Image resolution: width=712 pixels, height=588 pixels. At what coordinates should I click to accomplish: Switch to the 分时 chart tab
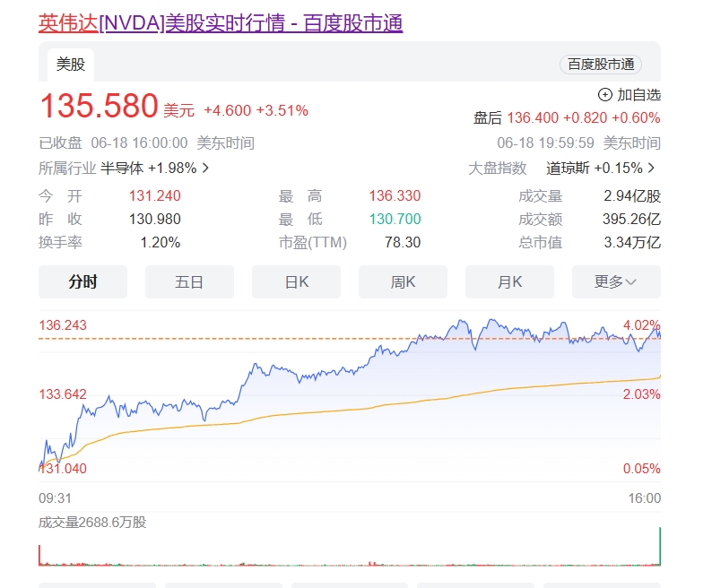(x=82, y=282)
